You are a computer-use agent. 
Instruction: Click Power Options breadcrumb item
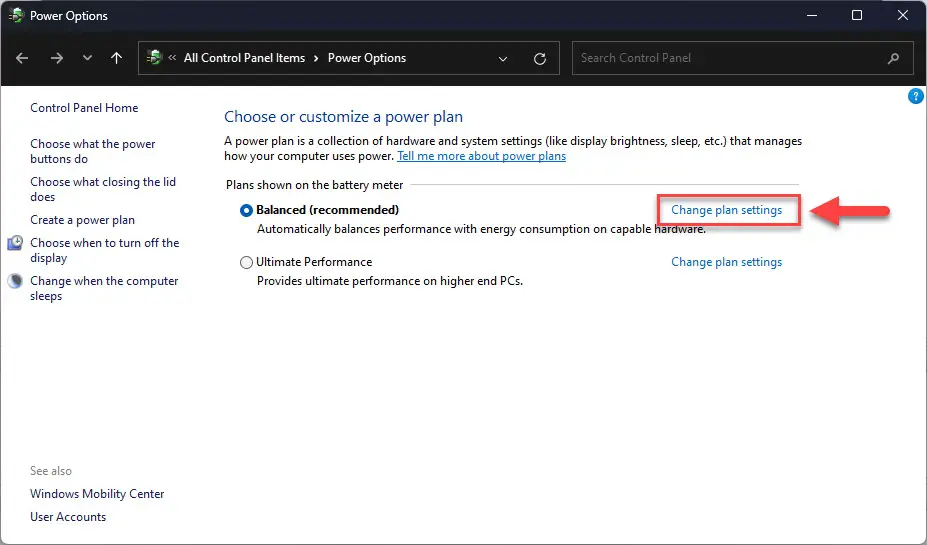tap(367, 58)
